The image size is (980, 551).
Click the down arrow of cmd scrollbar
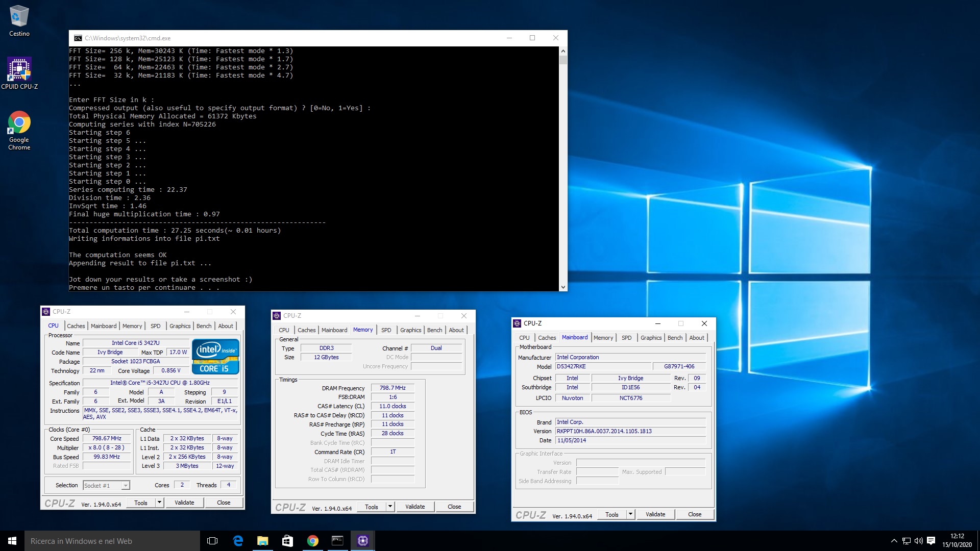point(563,287)
